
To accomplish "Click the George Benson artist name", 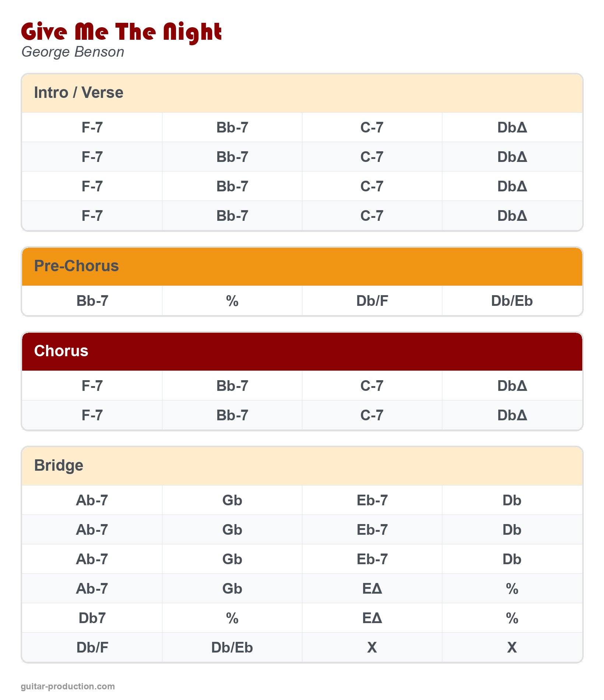I will click(73, 52).
